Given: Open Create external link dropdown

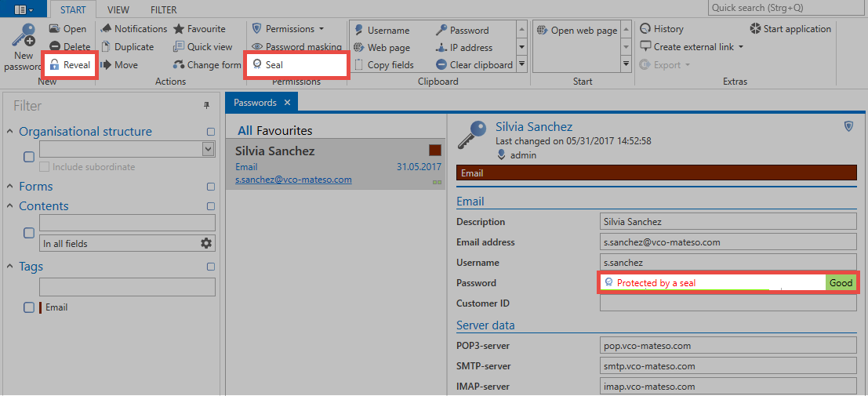Looking at the screenshot, I should click(740, 47).
